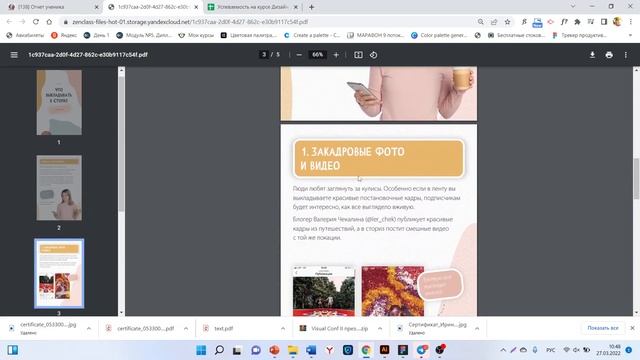Open the 'Бесплатные стоковые' bookmark

[x=516, y=36]
